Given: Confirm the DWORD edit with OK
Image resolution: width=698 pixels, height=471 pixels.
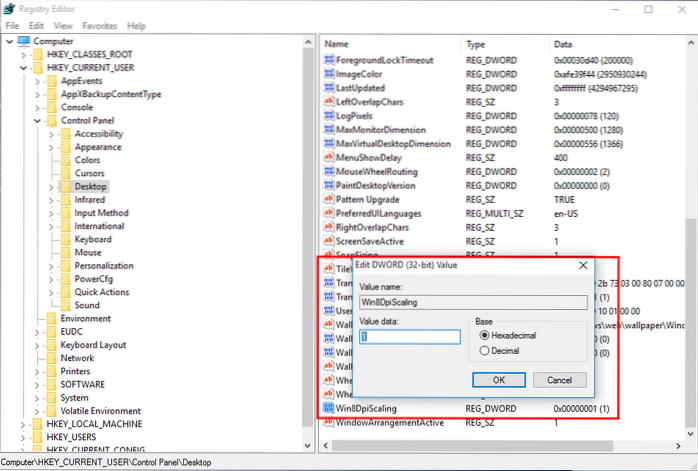Looking at the screenshot, I should pyautogui.click(x=498, y=380).
